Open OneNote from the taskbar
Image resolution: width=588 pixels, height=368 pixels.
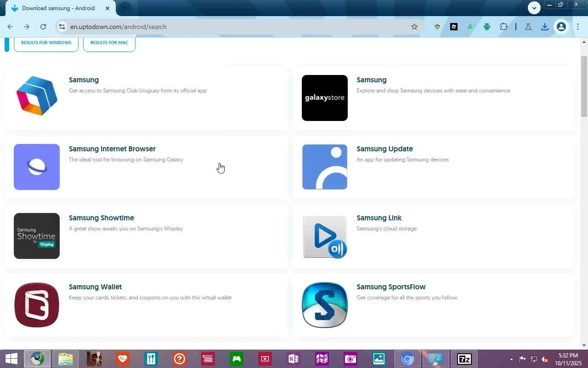coord(294,359)
